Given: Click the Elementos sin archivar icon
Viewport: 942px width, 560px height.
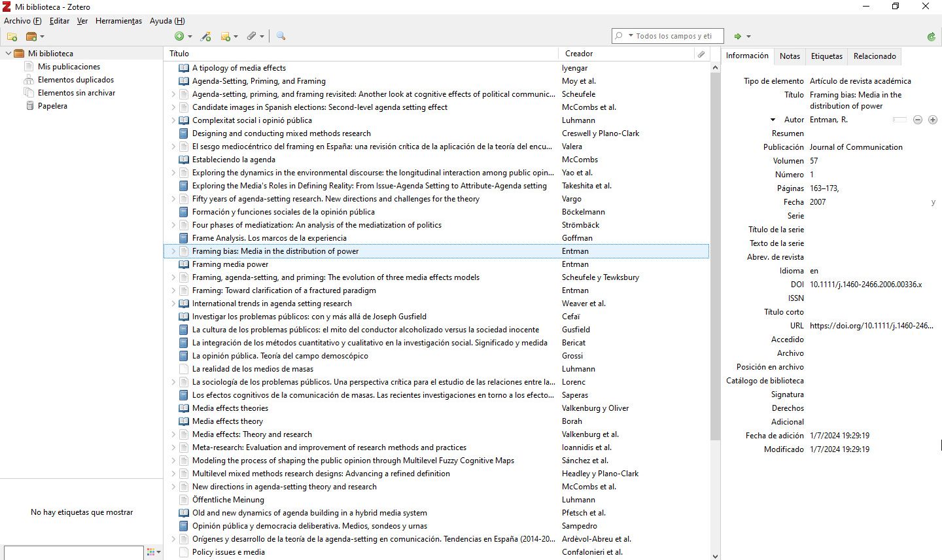Looking at the screenshot, I should (29, 93).
